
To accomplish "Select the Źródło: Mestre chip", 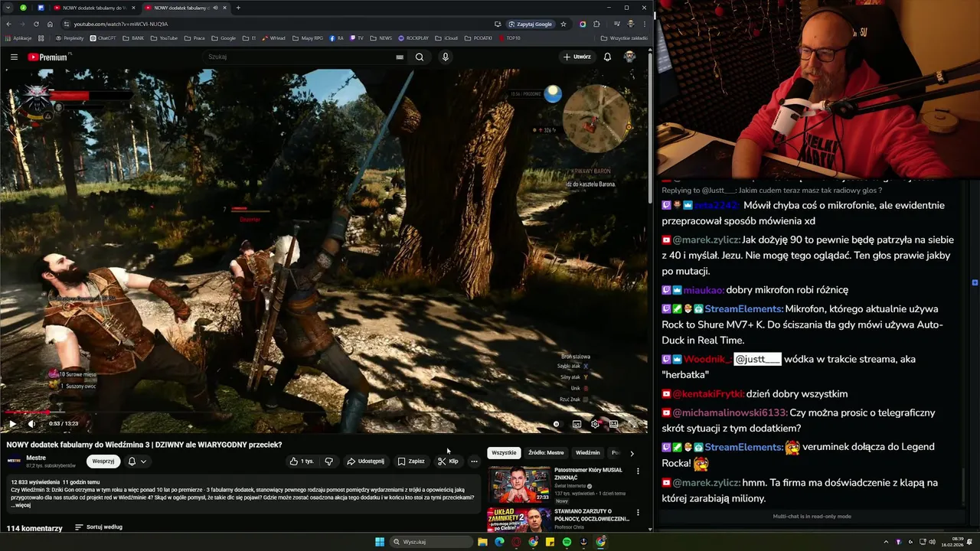I will (x=546, y=453).
